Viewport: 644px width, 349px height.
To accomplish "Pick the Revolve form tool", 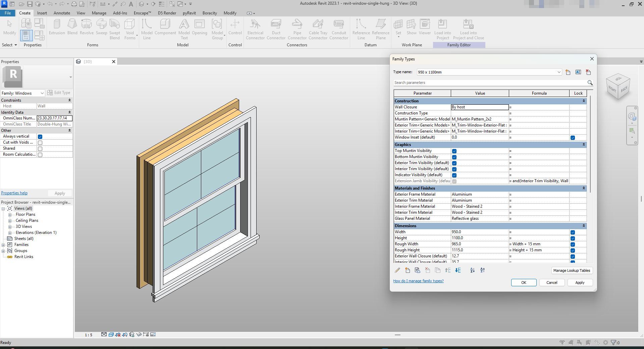I will pyautogui.click(x=87, y=27).
